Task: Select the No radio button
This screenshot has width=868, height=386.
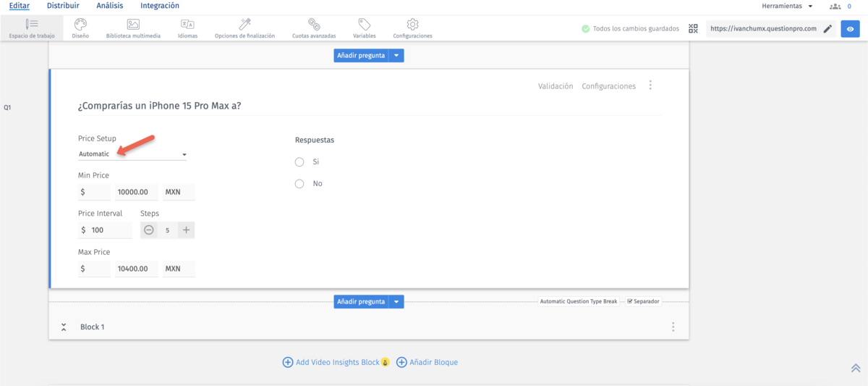Action: 299,184
